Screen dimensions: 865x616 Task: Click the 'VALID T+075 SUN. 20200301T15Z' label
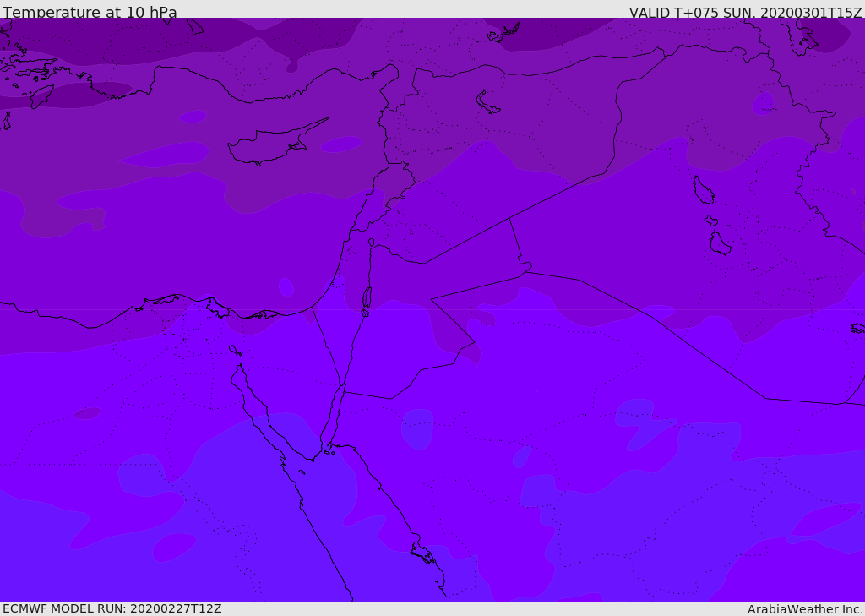(745, 13)
